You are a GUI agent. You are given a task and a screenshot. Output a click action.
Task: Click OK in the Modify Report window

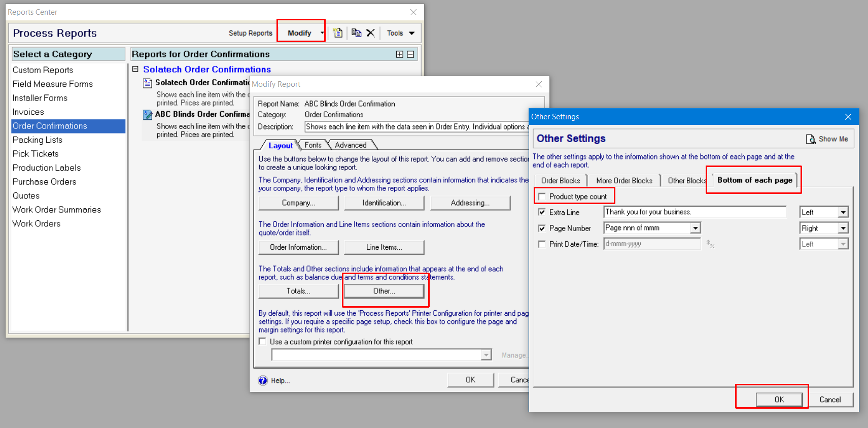tap(471, 380)
